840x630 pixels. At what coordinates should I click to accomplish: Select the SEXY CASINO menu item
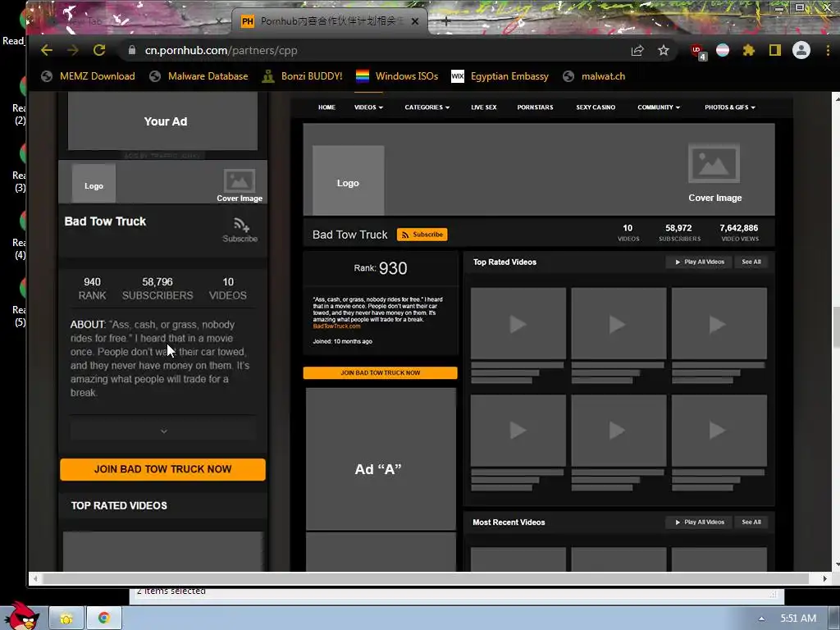pyautogui.click(x=596, y=107)
